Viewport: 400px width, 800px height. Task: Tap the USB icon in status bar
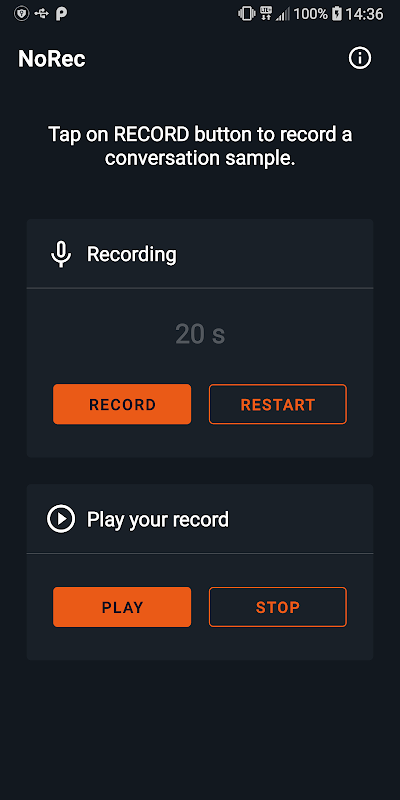pyautogui.click(x=42, y=14)
